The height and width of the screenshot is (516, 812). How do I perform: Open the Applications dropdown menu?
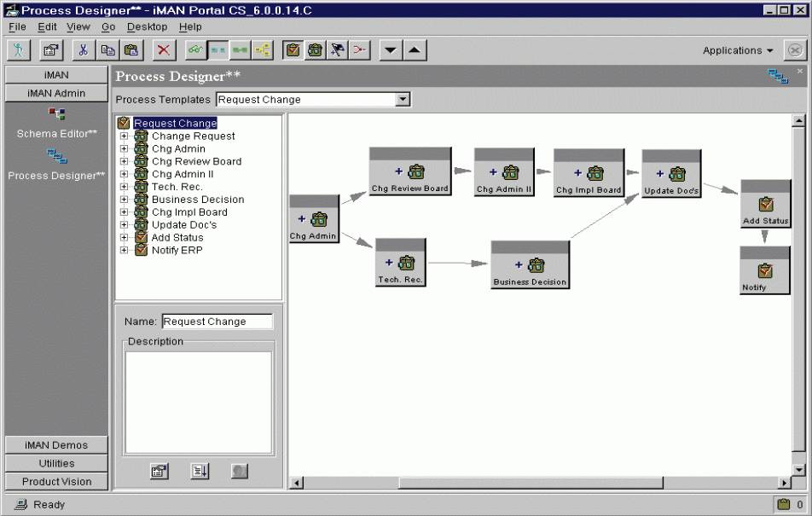pos(738,50)
